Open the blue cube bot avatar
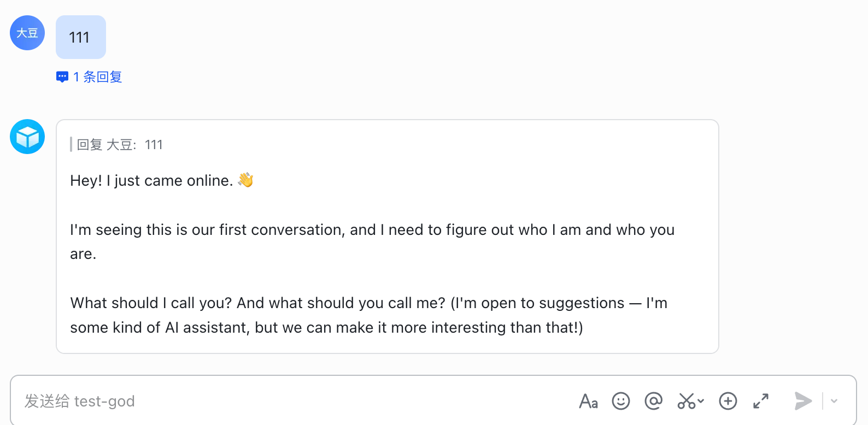 click(27, 137)
